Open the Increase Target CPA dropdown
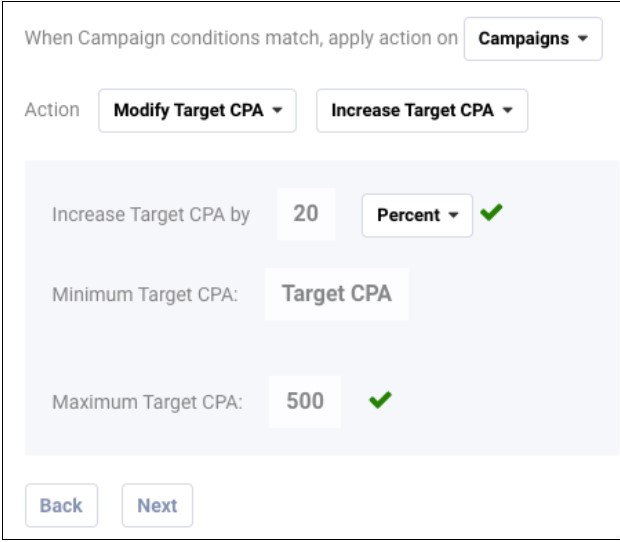This screenshot has height=542, width=620. coord(421,110)
